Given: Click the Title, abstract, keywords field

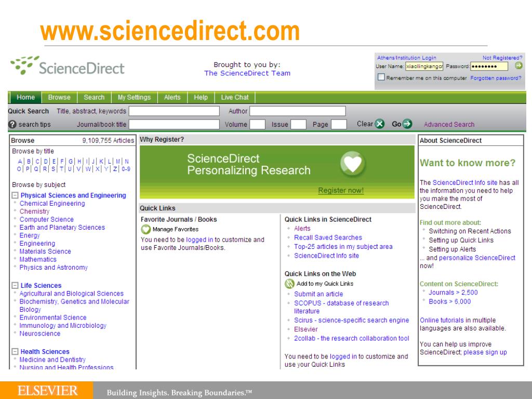Looking at the screenshot, I should click(174, 111).
